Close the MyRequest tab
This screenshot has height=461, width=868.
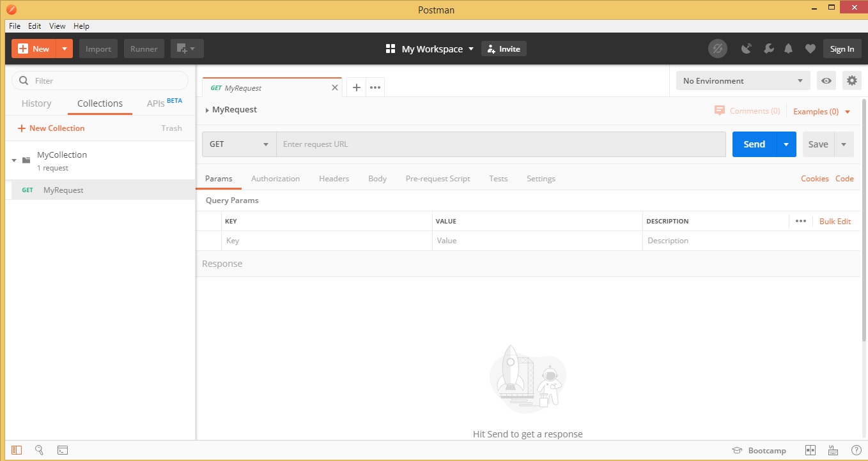point(334,87)
